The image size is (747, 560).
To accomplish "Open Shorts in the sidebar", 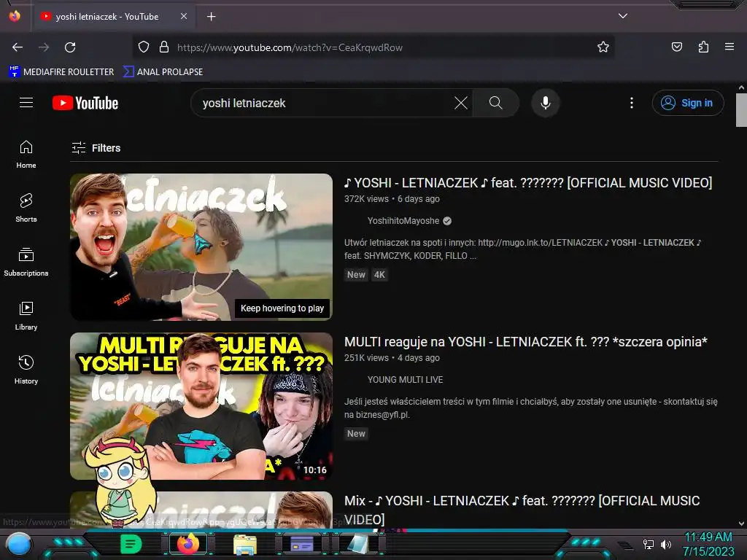I will (x=26, y=209).
